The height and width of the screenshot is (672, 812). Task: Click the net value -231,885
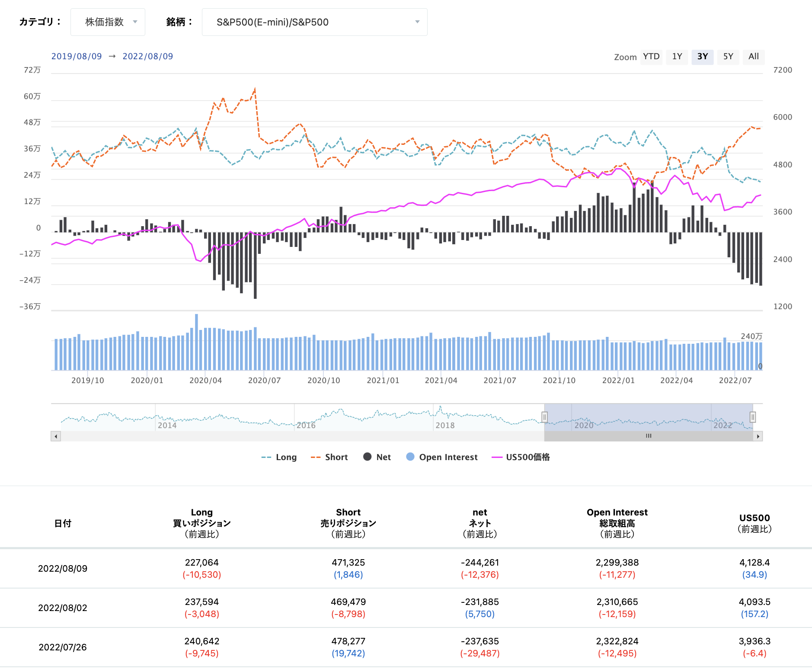click(x=480, y=602)
